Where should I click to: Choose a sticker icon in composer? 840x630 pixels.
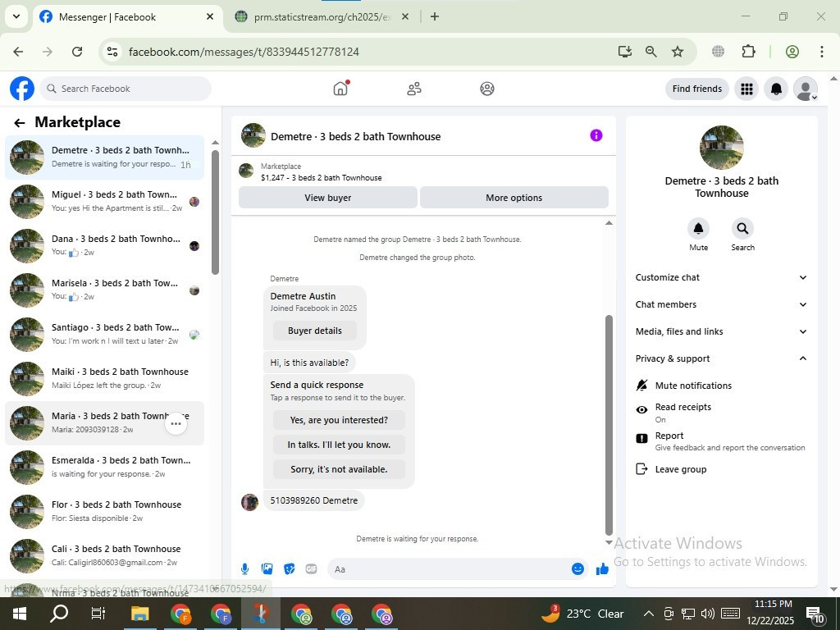pyautogui.click(x=290, y=569)
